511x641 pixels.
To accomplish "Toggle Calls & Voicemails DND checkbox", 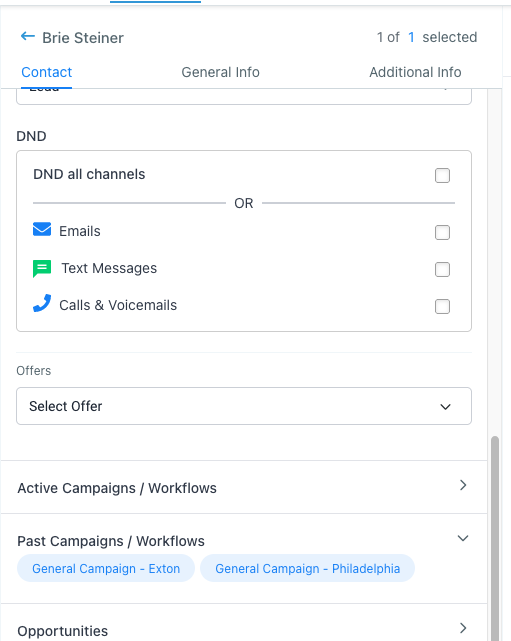I will (x=442, y=306).
